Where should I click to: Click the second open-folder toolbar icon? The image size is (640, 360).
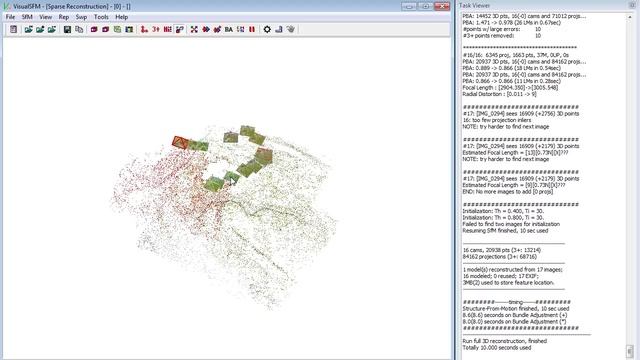[40, 29]
